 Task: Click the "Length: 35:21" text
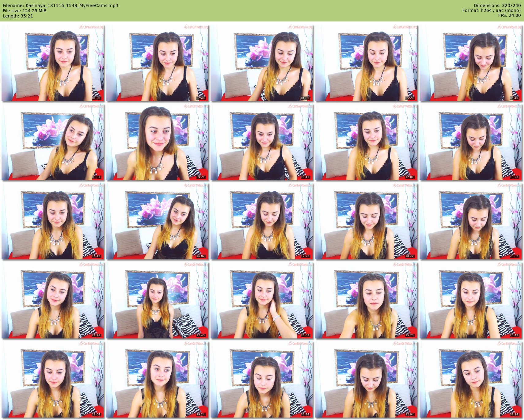[18, 16]
